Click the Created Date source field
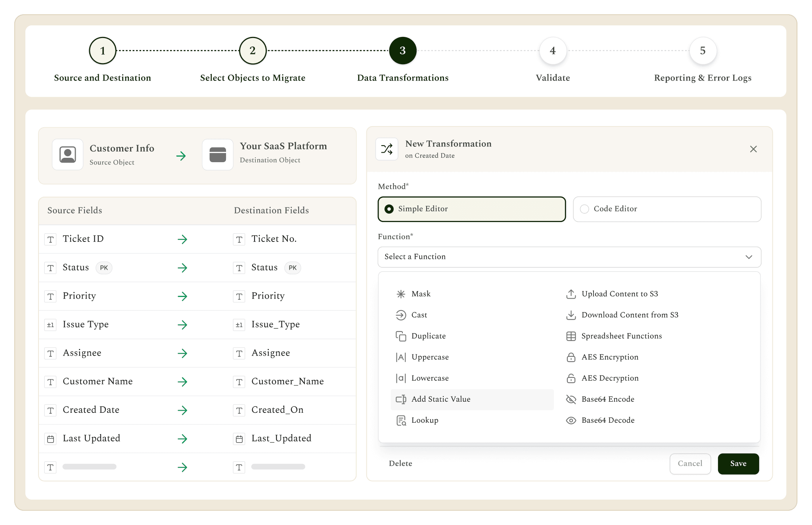The height and width of the screenshot is (525, 812). pyautogui.click(x=91, y=410)
